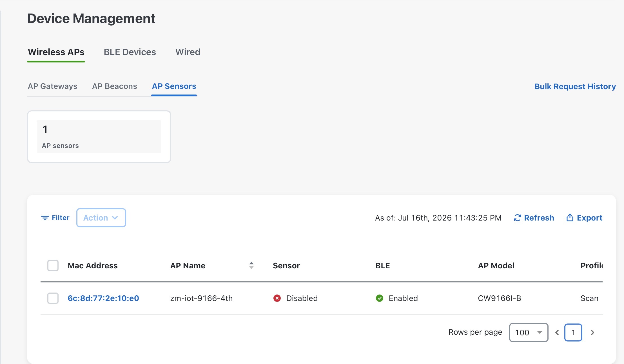The image size is (624, 364).
Task: Click the export share icon
Action: pyautogui.click(x=570, y=217)
